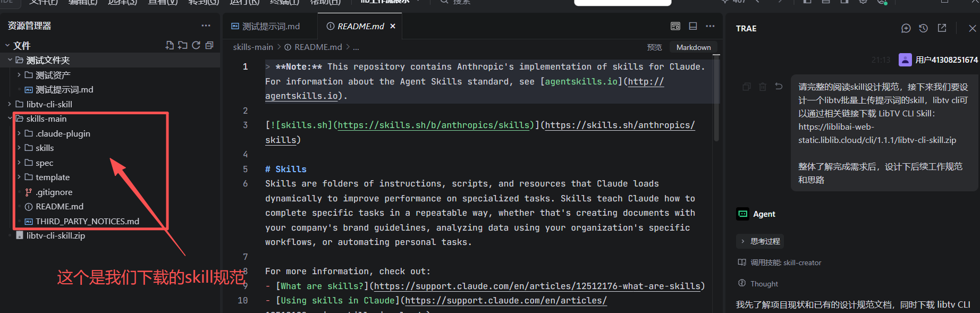Screen dimensions: 980x313
Task: Select libtv-cli-skill.zip file
Action: [x=56, y=235]
